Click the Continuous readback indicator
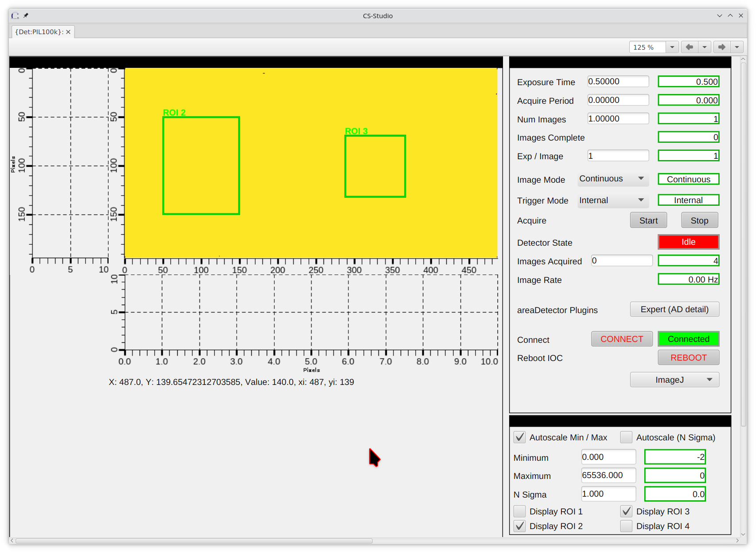The height and width of the screenshot is (553, 756). (688, 179)
